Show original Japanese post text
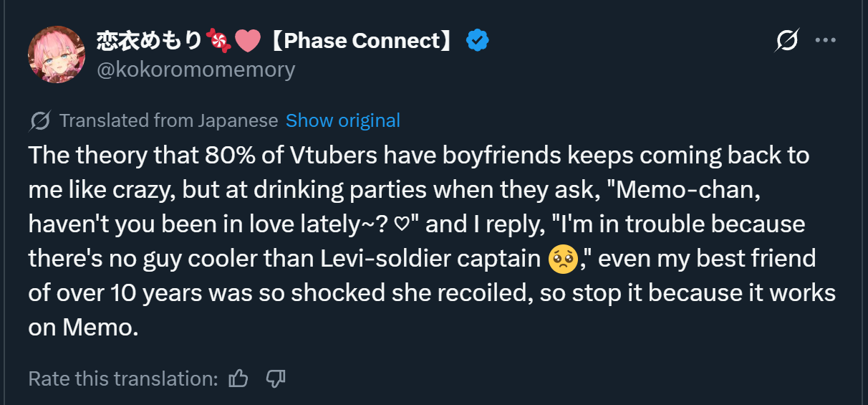The width and height of the screenshot is (868, 405). click(x=342, y=120)
